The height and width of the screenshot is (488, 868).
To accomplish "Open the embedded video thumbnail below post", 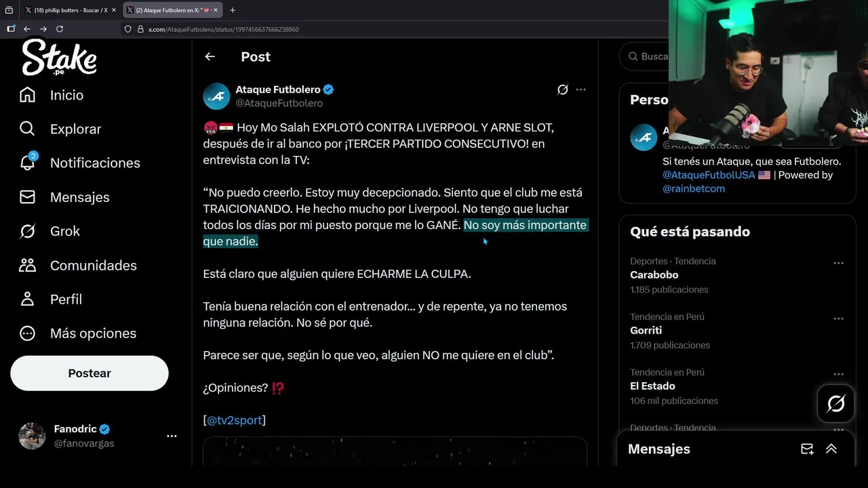I will click(x=395, y=451).
